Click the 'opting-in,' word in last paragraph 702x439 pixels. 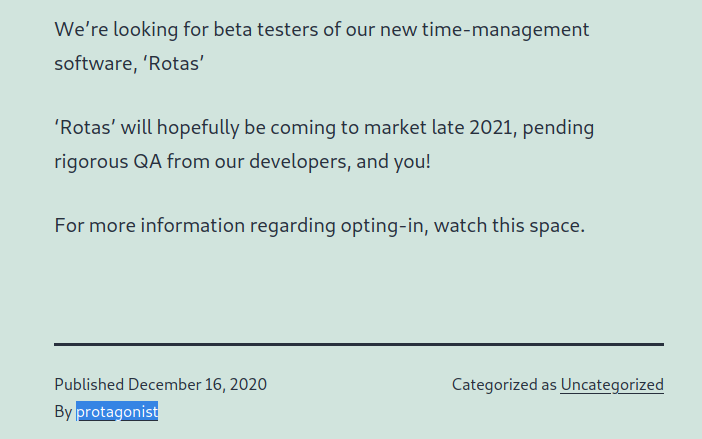coord(385,226)
